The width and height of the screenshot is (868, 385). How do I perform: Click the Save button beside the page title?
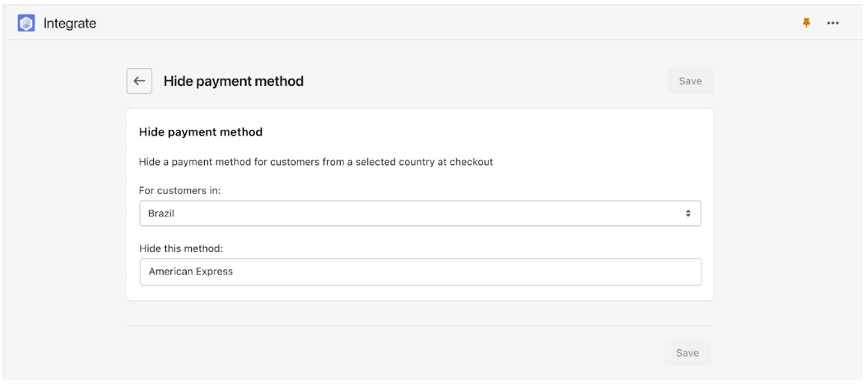(690, 81)
